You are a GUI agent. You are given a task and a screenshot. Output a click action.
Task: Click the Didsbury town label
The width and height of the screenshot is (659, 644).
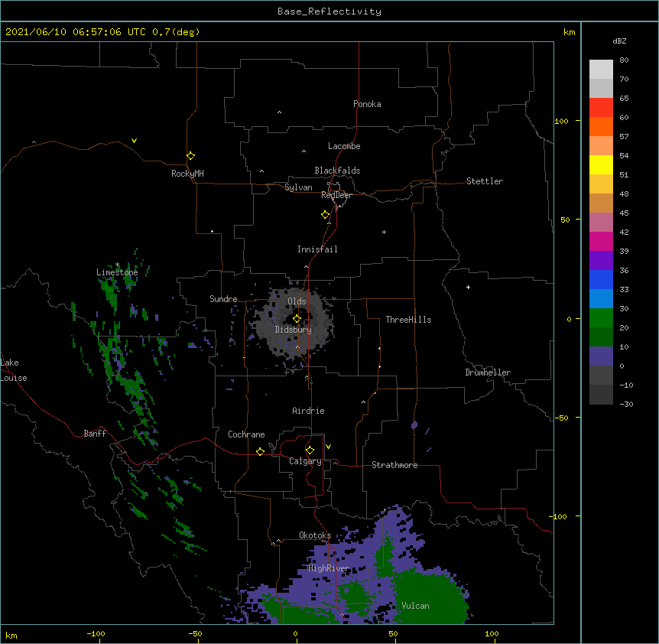[294, 330]
